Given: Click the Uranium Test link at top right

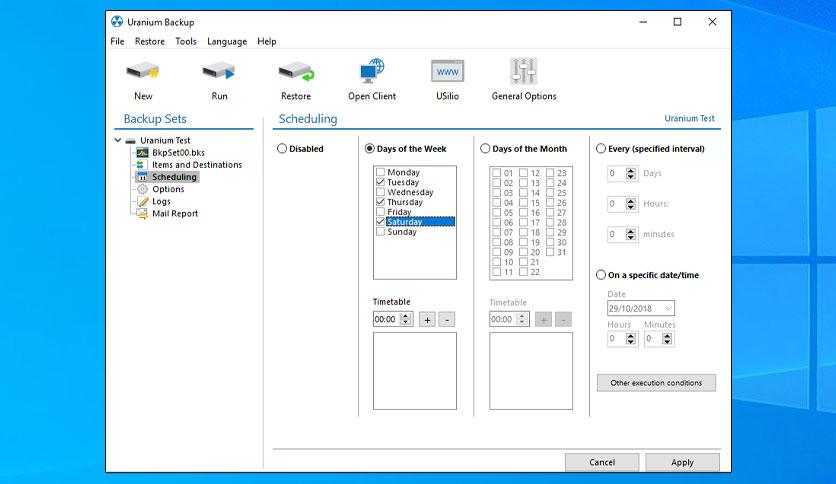Looking at the screenshot, I should click(x=689, y=118).
